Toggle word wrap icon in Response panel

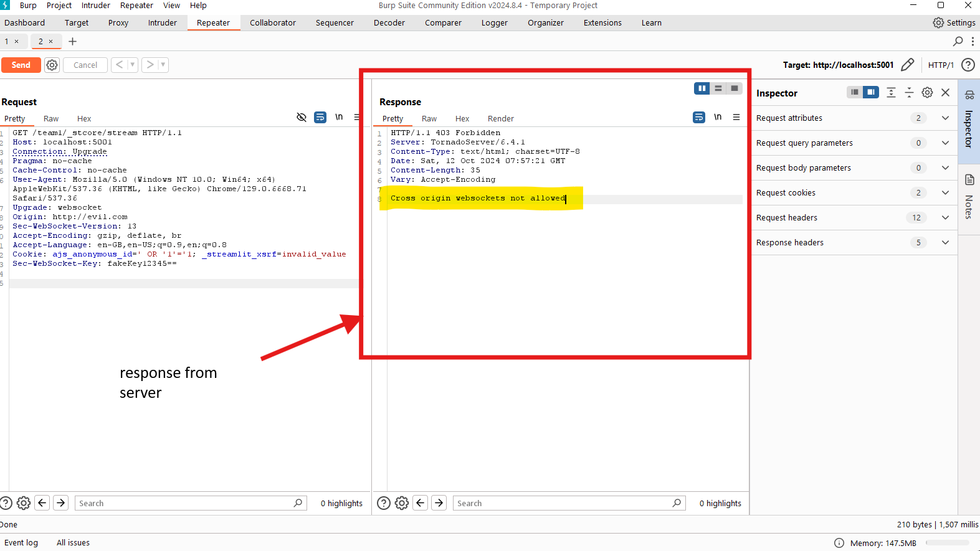(699, 117)
